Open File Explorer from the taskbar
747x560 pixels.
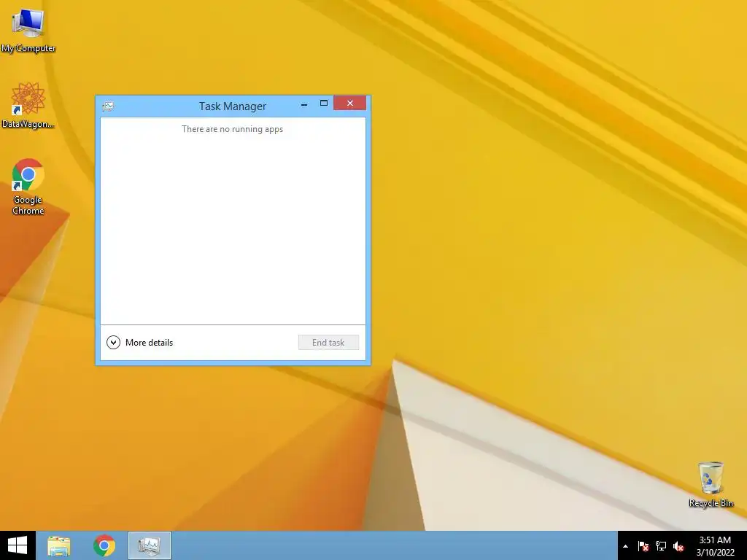click(x=59, y=545)
